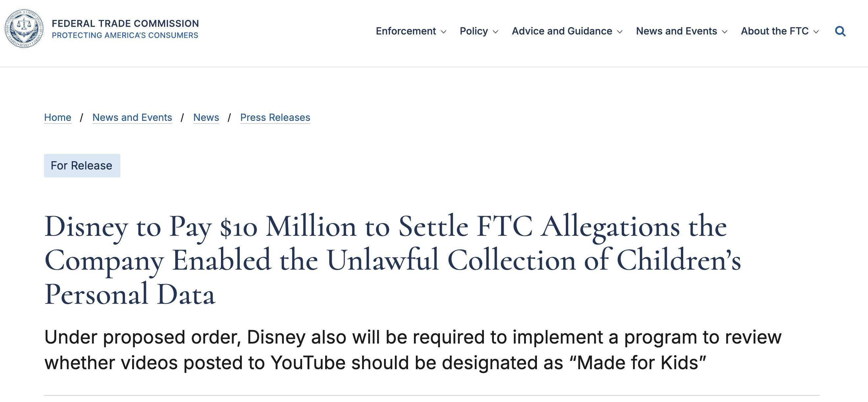This screenshot has width=868, height=402.
Task: Click the News and Events chevron in the top nav
Action: coord(724,32)
